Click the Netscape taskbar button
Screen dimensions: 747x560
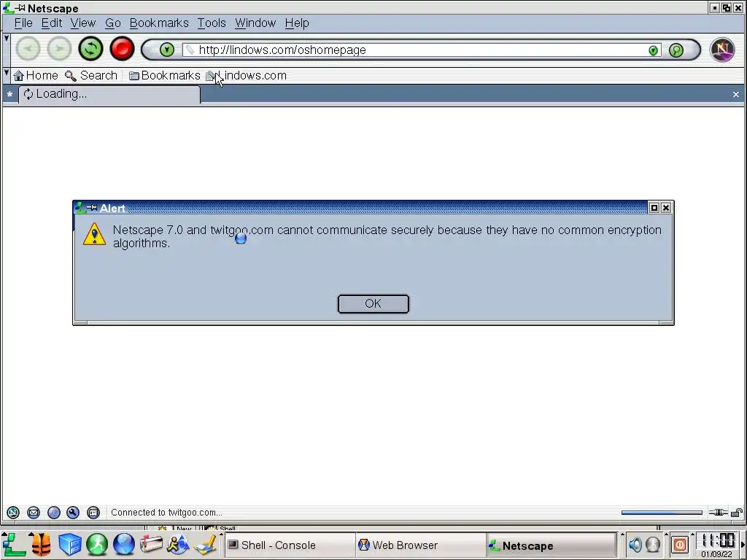pos(551,545)
